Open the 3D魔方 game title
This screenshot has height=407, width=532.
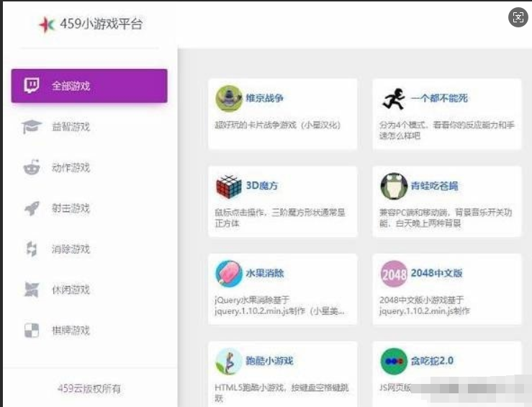(x=262, y=186)
